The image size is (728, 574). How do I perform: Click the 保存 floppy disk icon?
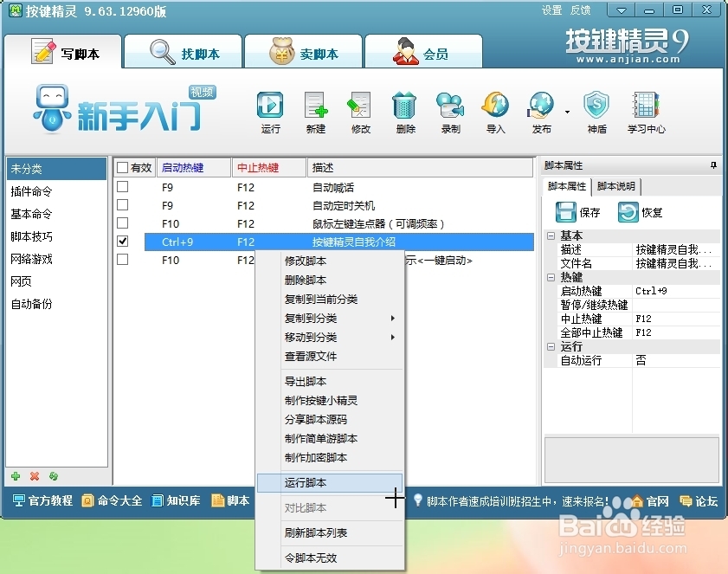565,212
